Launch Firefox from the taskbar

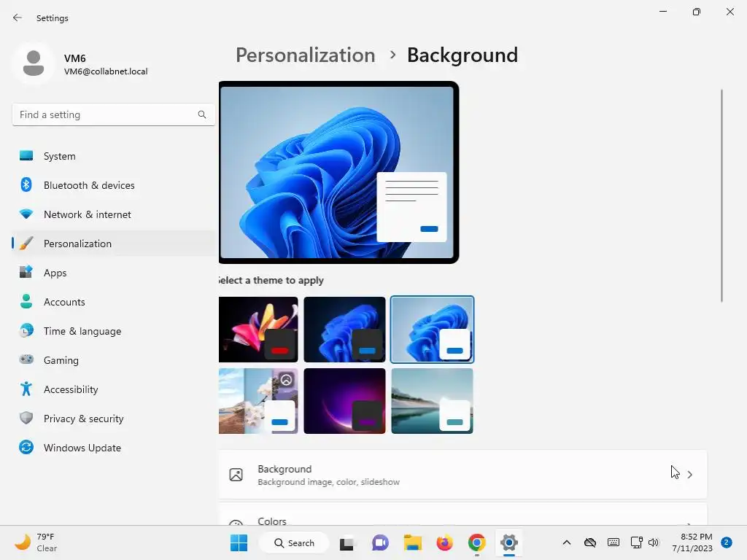click(444, 542)
